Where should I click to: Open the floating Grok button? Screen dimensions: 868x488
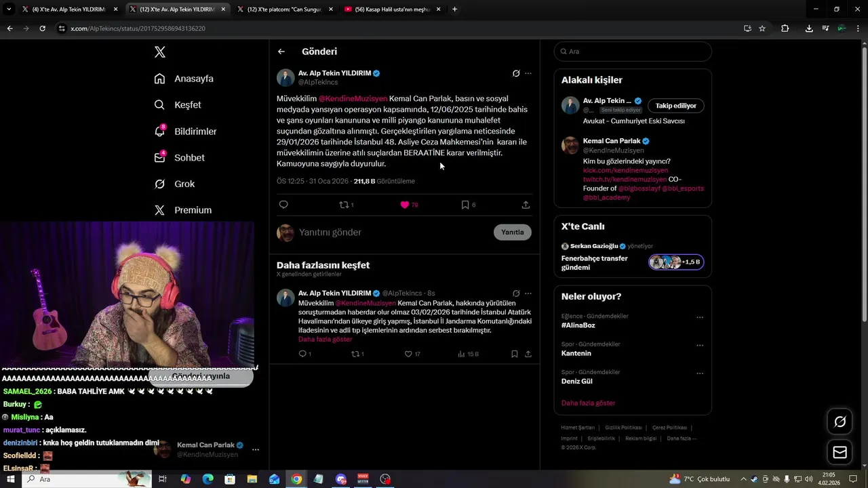(x=840, y=422)
